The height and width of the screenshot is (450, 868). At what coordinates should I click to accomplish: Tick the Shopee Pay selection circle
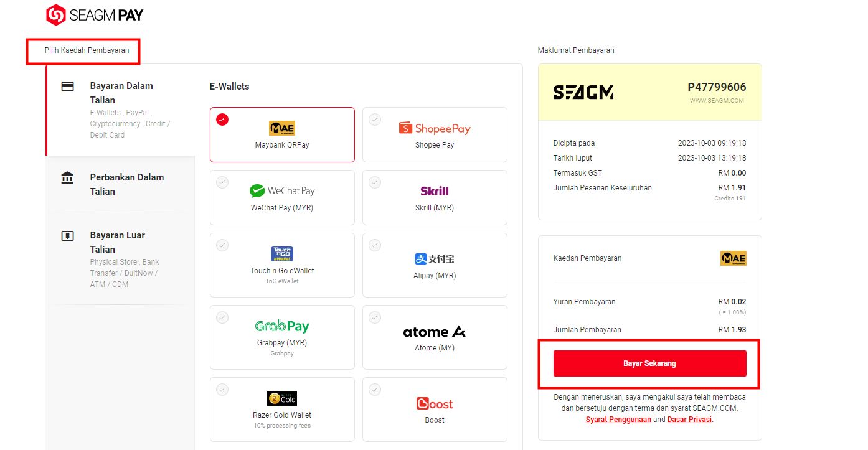[x=375, y=120]
